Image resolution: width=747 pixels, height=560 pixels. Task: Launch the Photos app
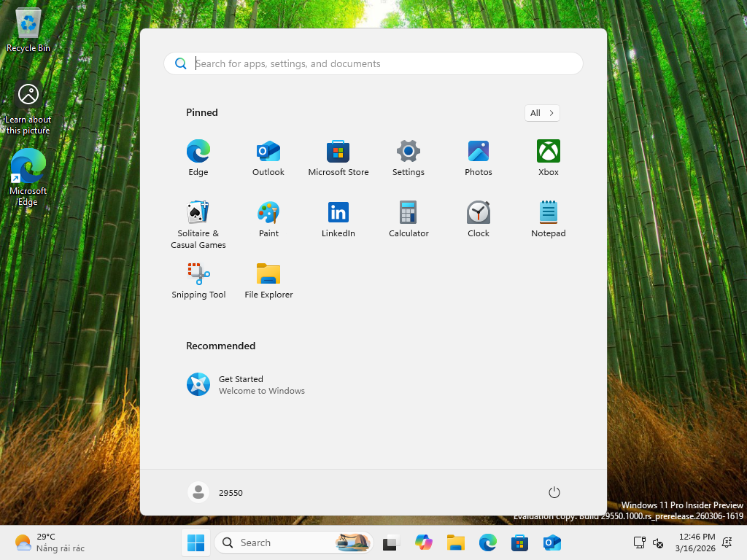479,158
